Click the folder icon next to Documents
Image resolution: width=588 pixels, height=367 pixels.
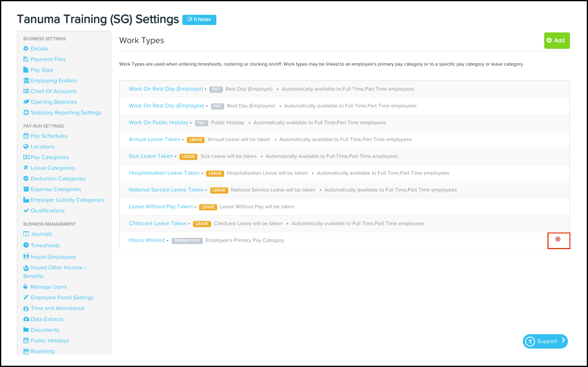[26, 330]
